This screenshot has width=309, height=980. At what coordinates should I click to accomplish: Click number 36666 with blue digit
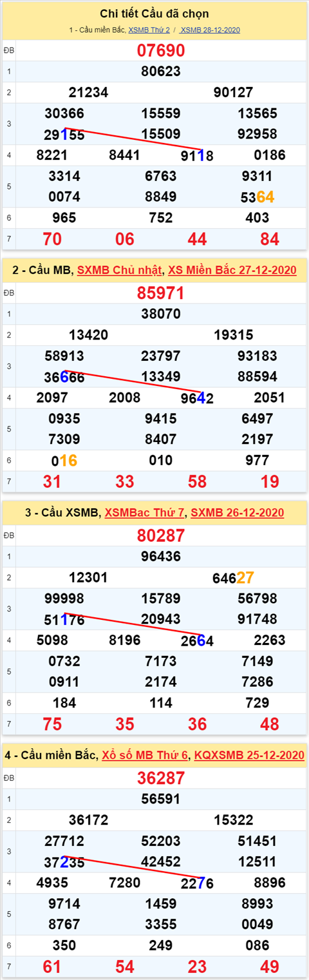pos(64,377)
